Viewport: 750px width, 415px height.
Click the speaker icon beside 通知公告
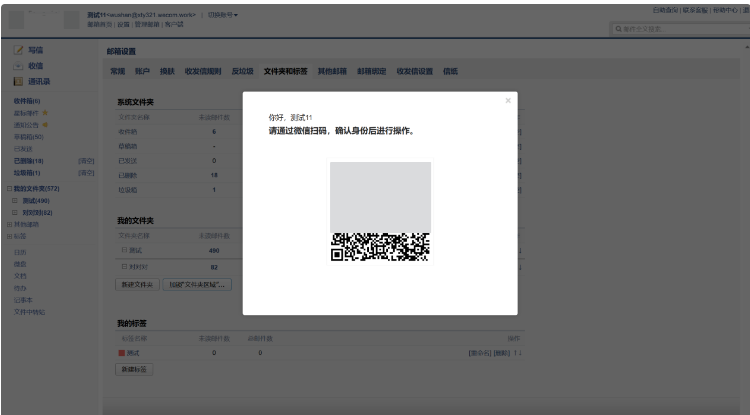[45, 125]
